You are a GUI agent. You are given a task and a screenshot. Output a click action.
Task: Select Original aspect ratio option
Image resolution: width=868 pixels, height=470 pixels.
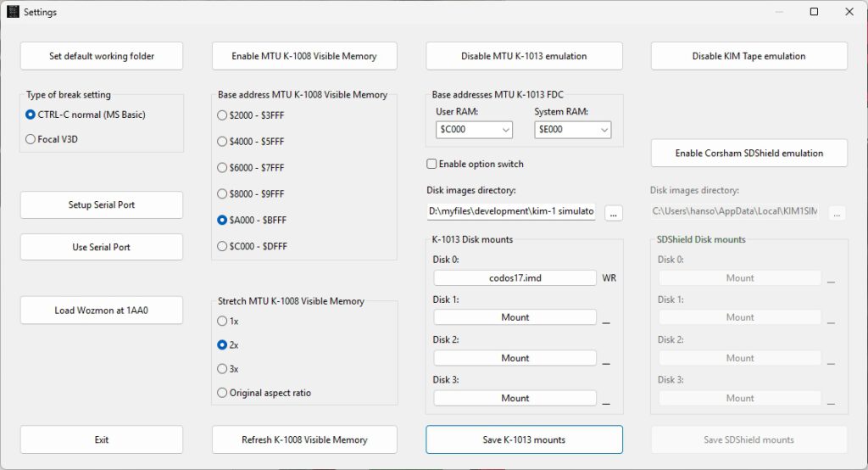[223, 393]
